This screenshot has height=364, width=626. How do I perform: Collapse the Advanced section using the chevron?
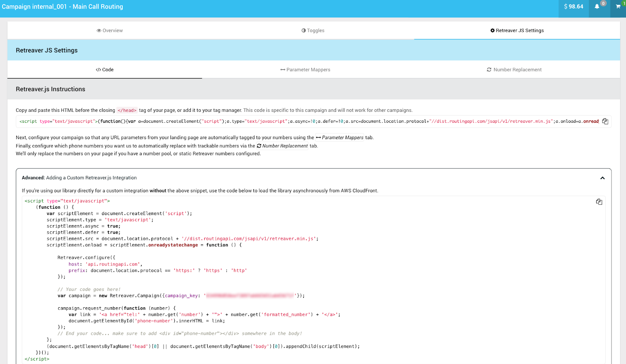pyautogui.click(x=602, y=178)
